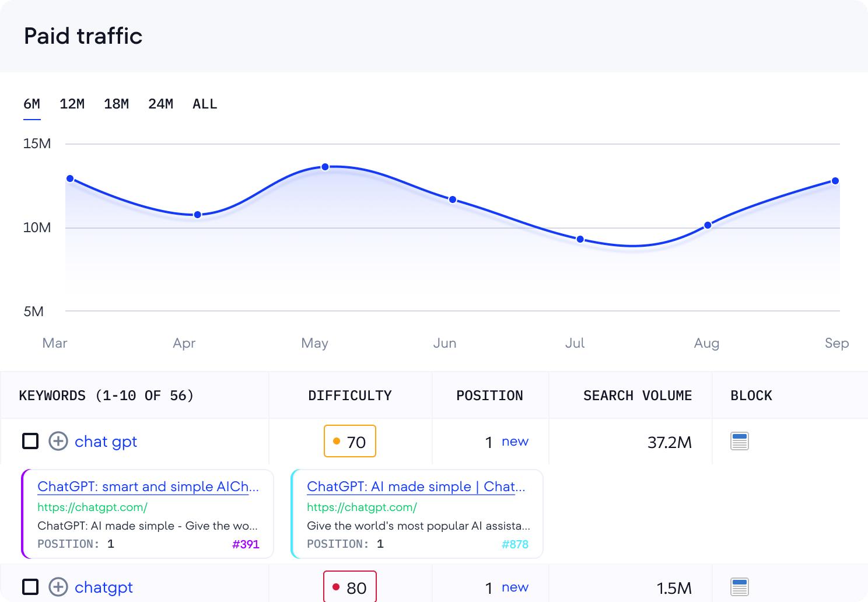Select the 12M time range tab

72,104
